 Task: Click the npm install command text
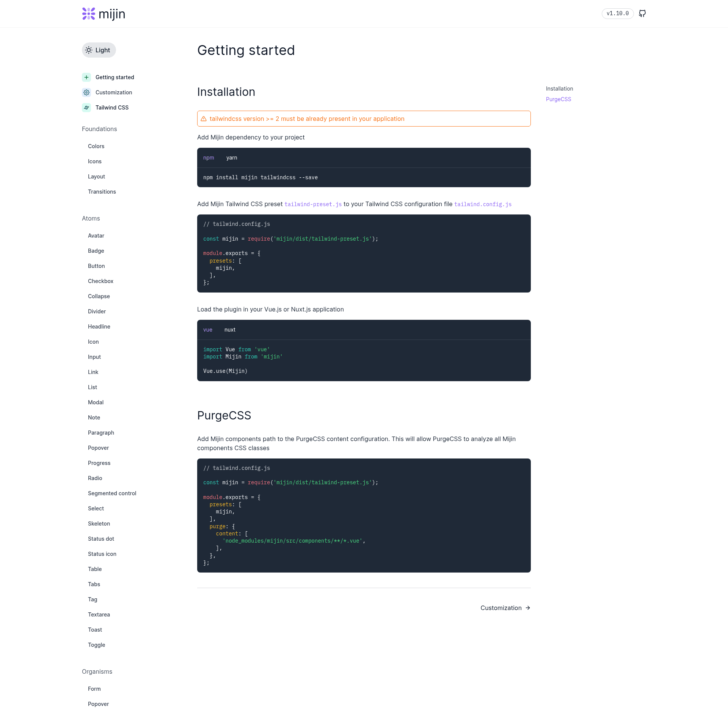point(260,177)
